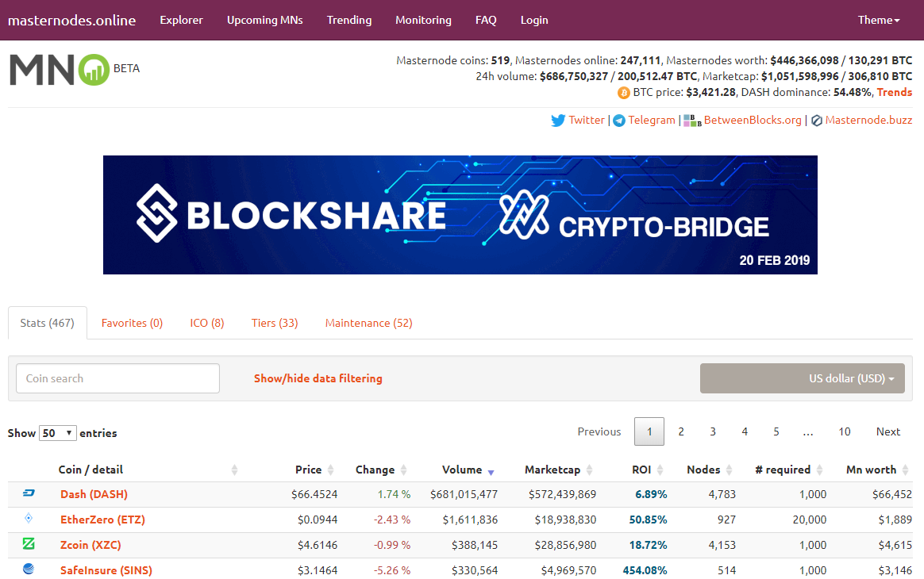This screenshot has width=924, height=579.
Task: Click the Next pagination button
Action: pos(888,431)
